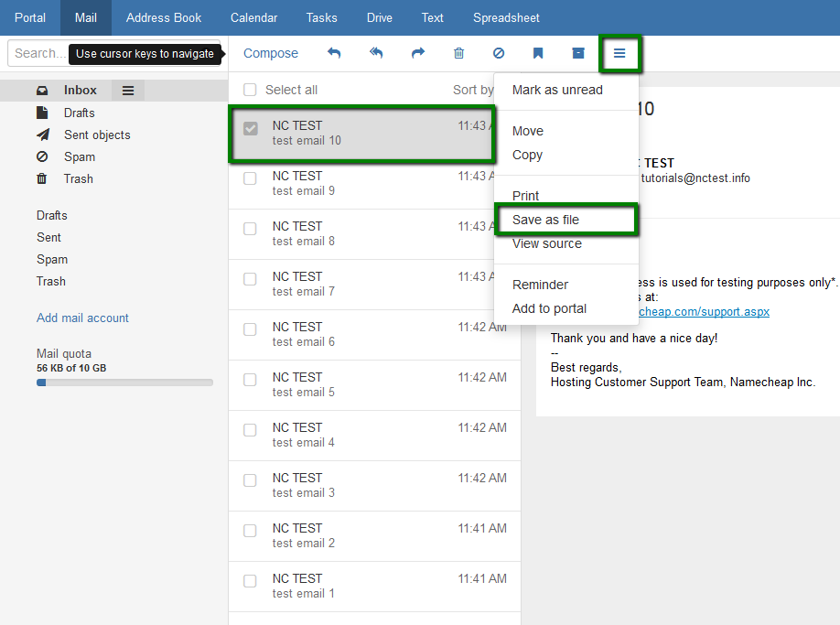Click the Add mail account link
Image resolution: width=840 pixels, height=625 pixels.
[x=82, y=318]
